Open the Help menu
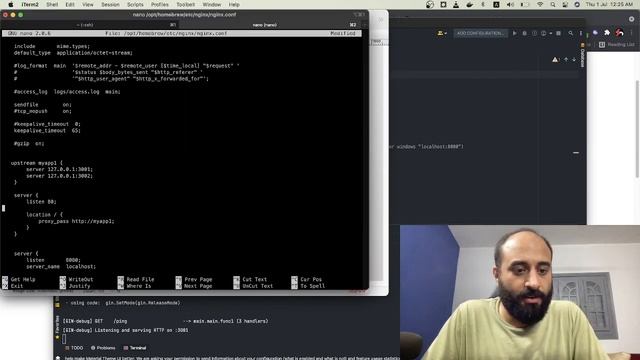640x360 pixels. tap(234, 4)
